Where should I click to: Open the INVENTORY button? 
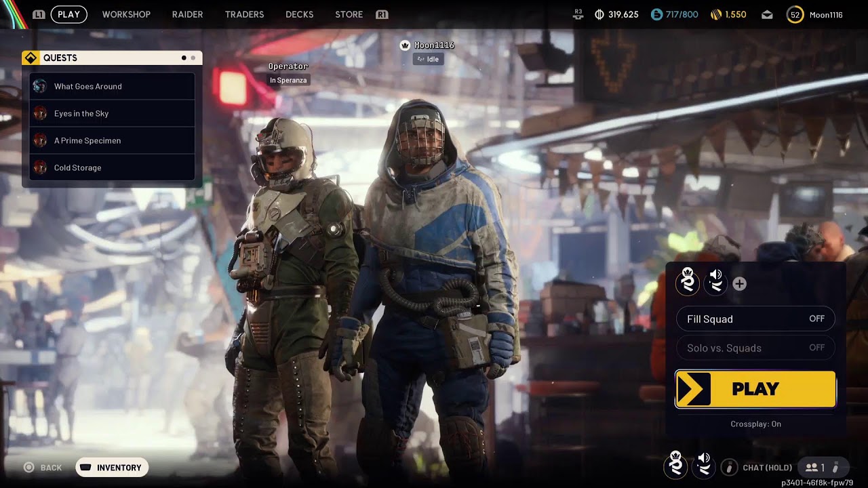112,468
